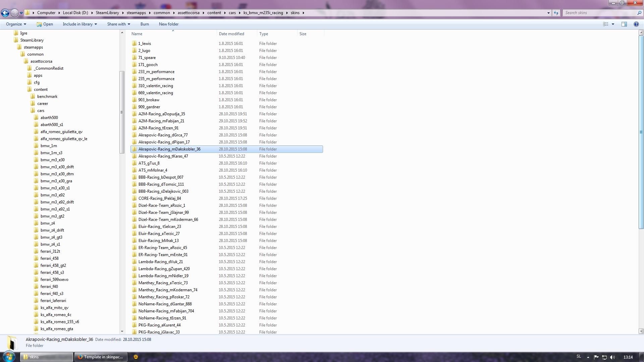Open the Include in library dropdown
This screenshot has width=644, height=362.
(80, 24)
